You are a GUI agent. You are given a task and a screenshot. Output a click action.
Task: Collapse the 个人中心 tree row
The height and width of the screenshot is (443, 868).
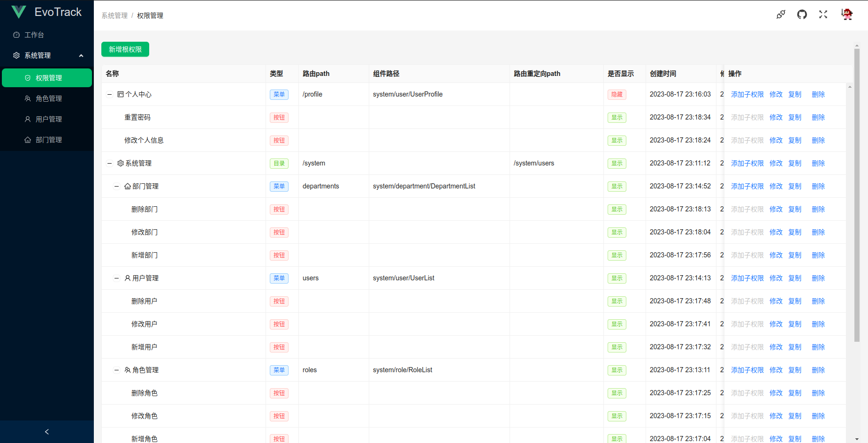click(109, 94)
